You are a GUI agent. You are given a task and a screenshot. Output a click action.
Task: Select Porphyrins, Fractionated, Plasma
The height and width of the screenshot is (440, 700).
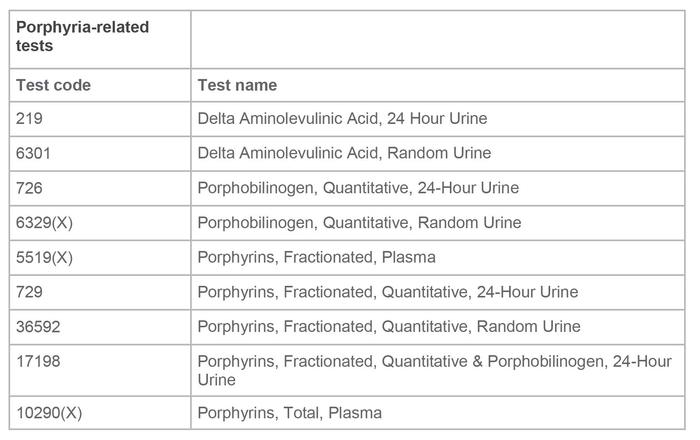point(316,258)
